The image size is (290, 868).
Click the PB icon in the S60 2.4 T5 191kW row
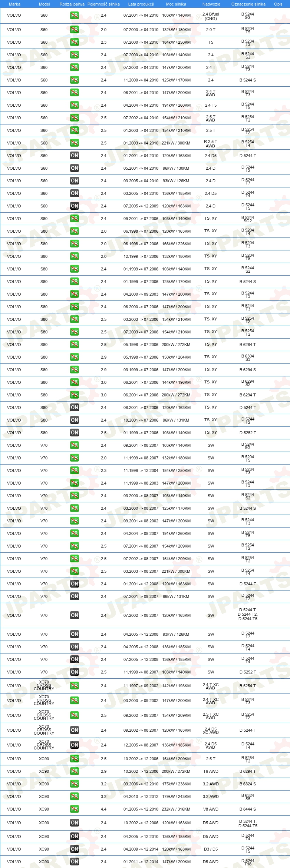75,105
